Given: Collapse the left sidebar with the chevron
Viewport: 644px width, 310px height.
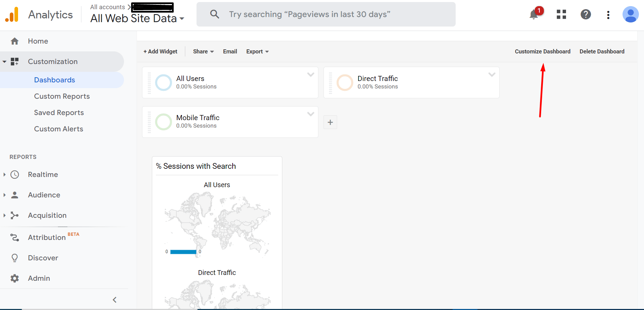Looking at the screenshot, I should [114, 299].
